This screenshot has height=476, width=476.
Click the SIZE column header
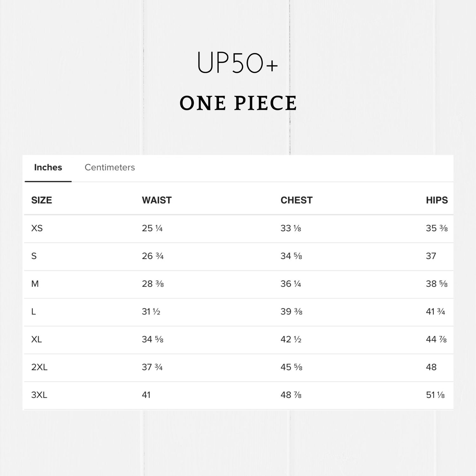[x=42, y=200]
